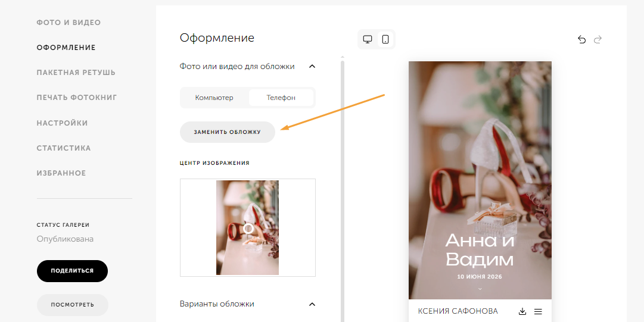
Task: Open the Статистика sidebar item
Action: [64, 148]
